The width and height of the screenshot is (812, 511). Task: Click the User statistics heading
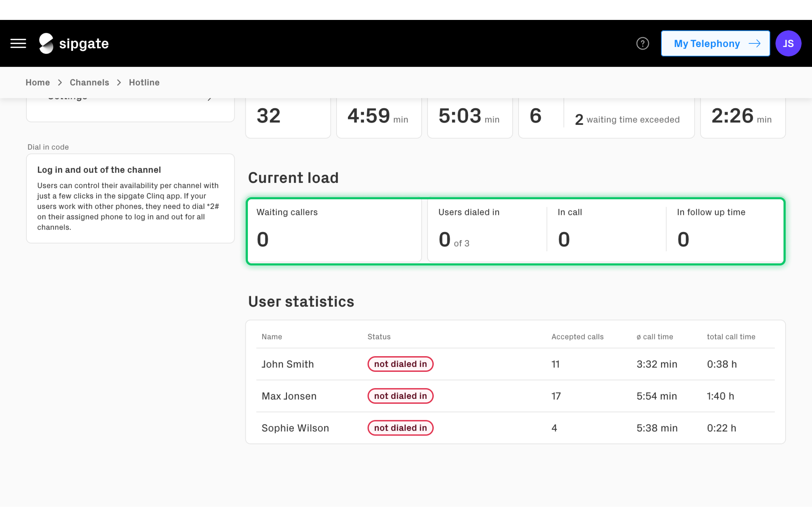pos(301,301)
